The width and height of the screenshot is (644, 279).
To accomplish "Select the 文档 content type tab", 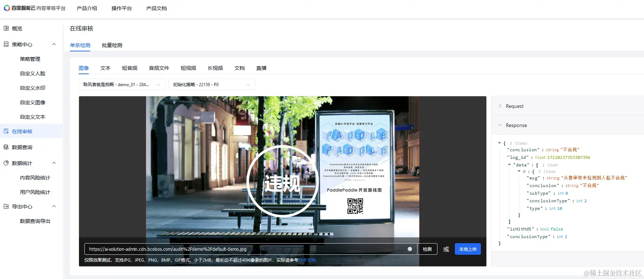I will 240,68.
